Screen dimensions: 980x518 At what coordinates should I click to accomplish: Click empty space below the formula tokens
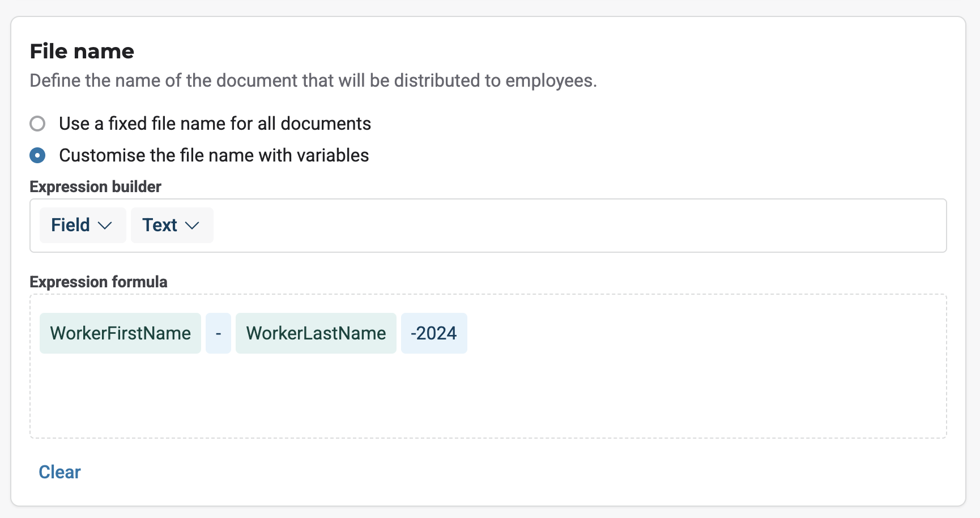487,397
